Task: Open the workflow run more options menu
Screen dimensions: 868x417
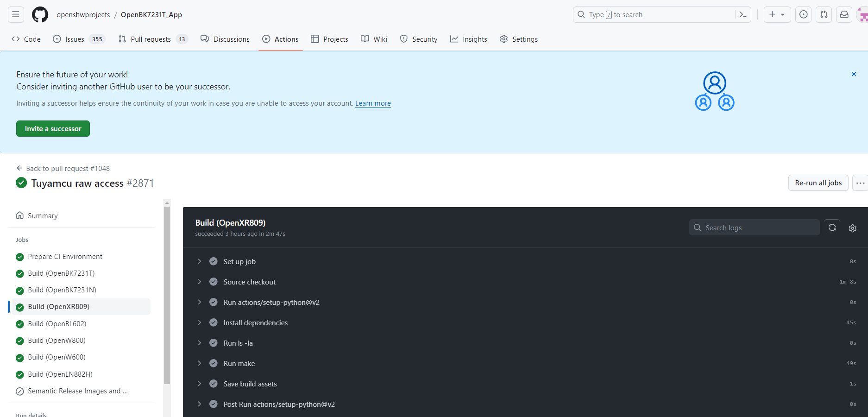Action: tap(860, 183)
